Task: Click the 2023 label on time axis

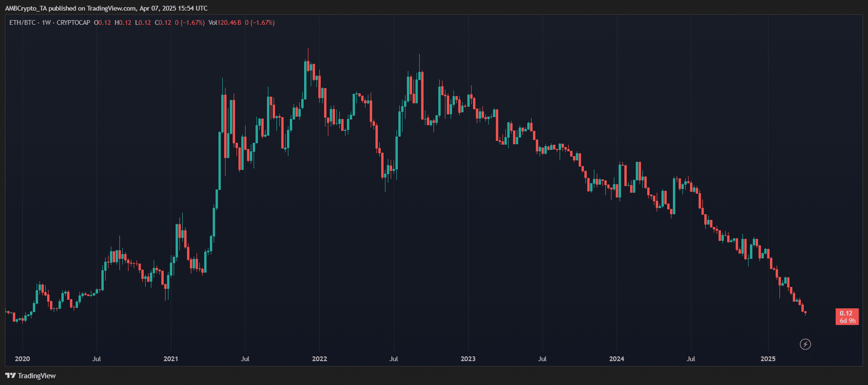Action: [468, 359]
